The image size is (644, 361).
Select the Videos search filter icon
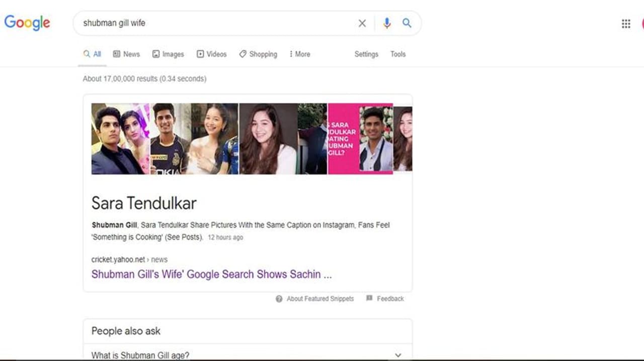[200, 54]
